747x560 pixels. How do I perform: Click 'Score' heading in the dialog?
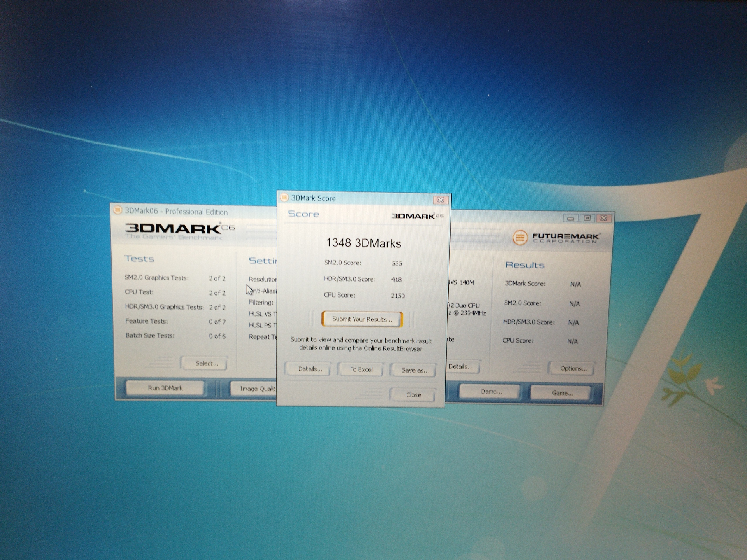[303, 214]
